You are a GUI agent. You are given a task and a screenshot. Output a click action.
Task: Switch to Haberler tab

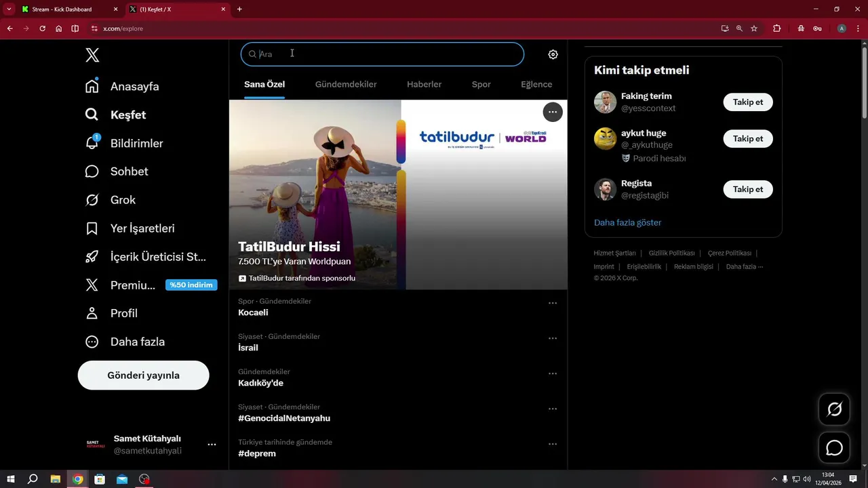[x=425, y=85]
